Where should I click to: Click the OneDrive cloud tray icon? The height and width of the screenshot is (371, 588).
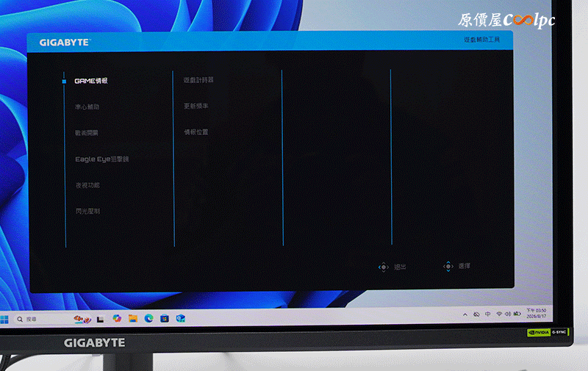pyautogui.click(x=476, y=314)
